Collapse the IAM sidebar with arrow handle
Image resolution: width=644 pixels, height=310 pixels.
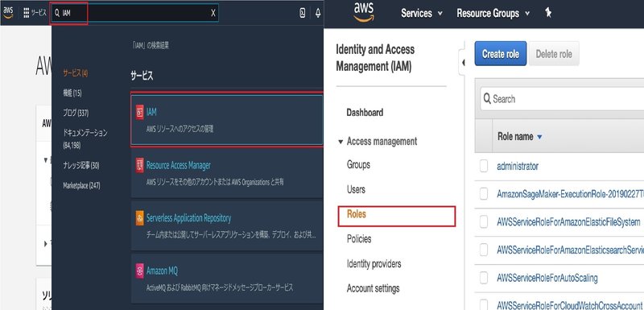point(463,63)
